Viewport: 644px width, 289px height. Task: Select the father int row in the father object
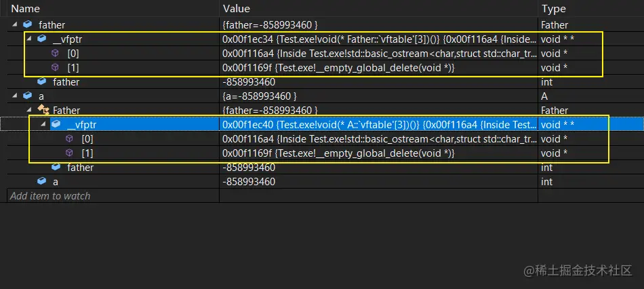[x=66, y=82]
